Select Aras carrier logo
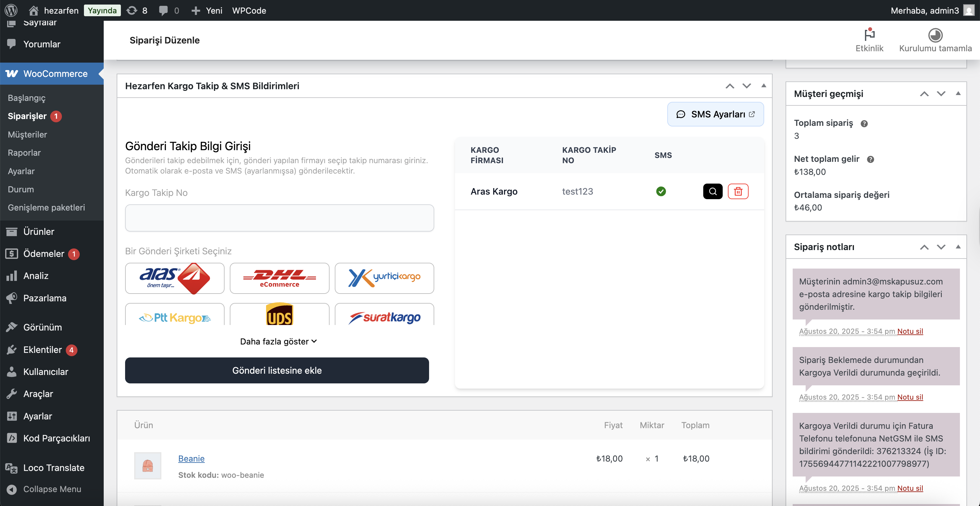Viewport: 980px width, 506px height. 175,278
